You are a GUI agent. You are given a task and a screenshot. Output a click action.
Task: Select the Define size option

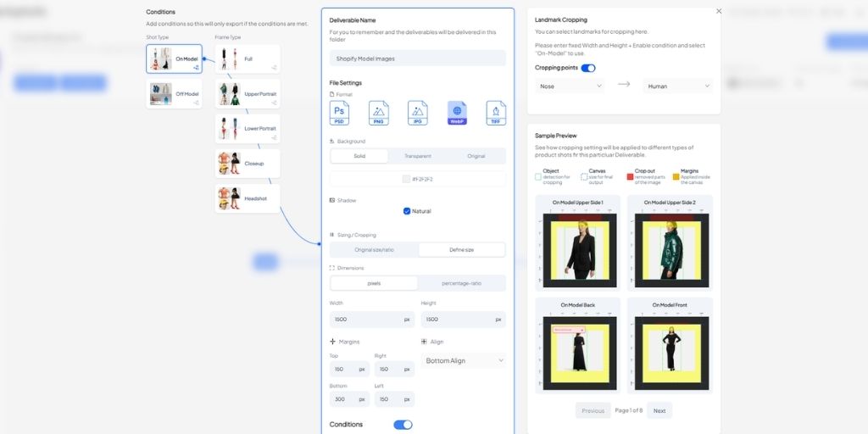click(462, 250)
